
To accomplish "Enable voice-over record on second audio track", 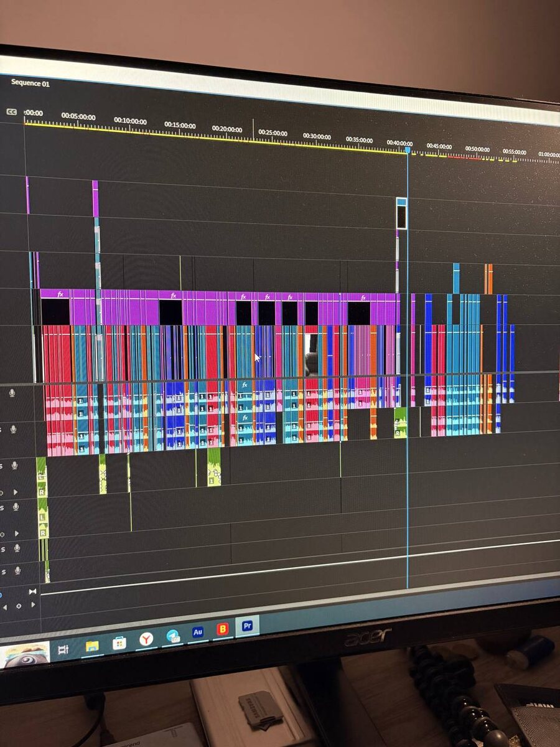I will (13, 430).
